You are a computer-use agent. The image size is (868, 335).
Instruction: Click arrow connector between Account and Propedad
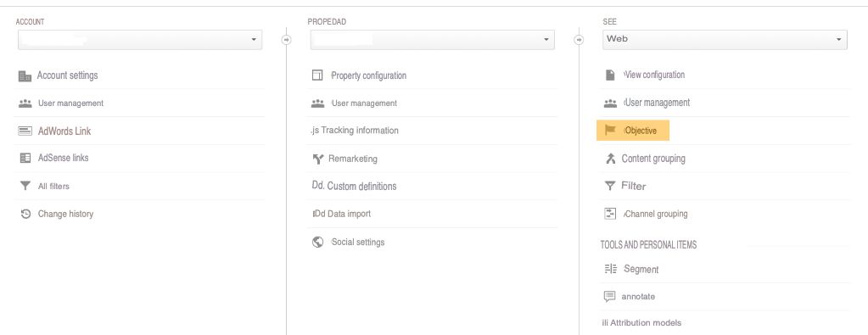(286, 40)
